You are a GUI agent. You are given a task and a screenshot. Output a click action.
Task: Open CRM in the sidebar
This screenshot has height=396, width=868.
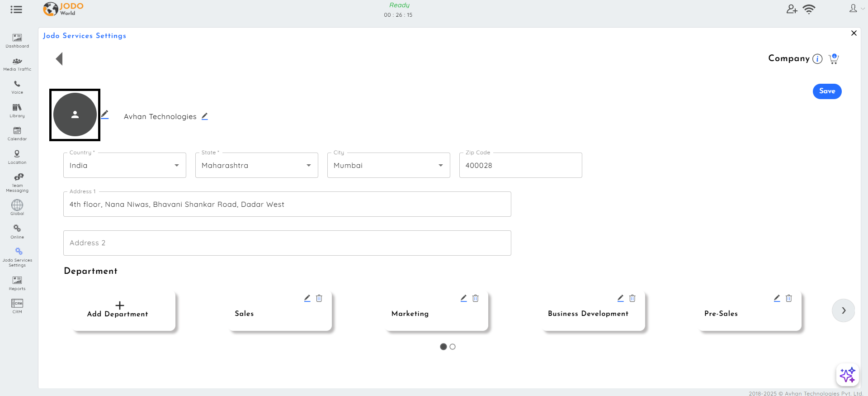17,306
